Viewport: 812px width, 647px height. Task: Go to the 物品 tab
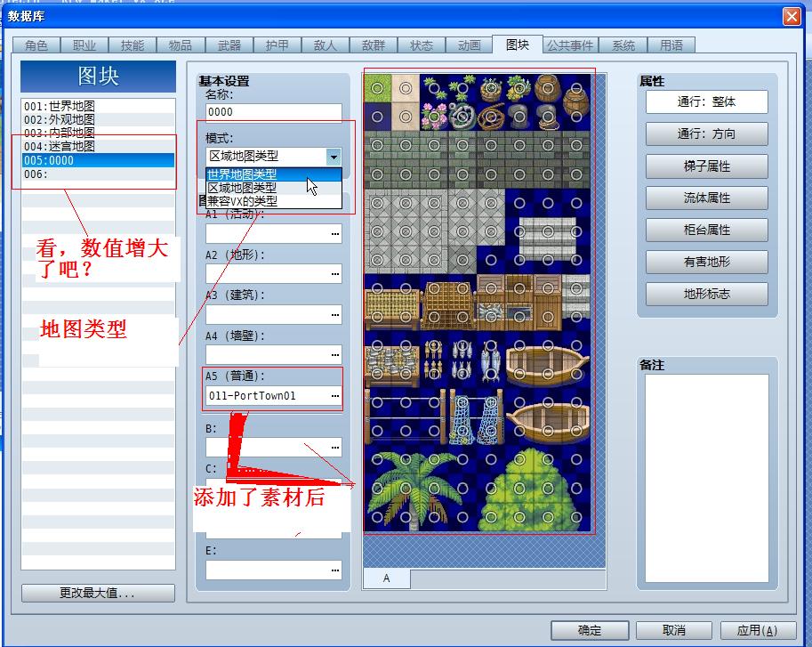click(181, 45)
